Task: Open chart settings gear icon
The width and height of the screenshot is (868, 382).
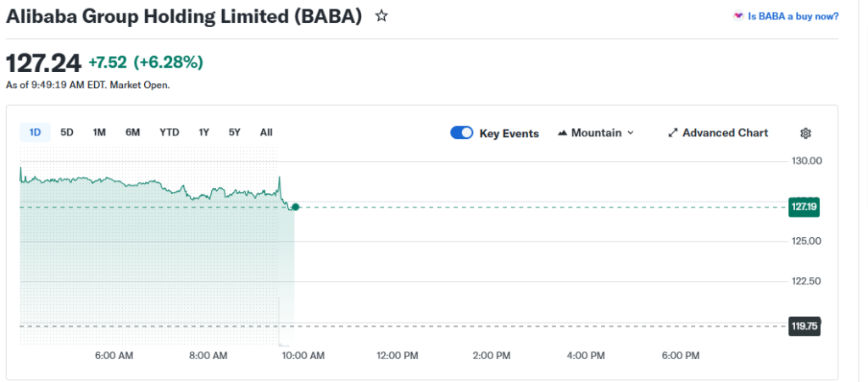Action: [805, 133]
